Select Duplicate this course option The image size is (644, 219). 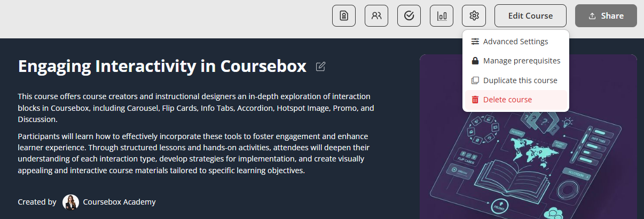pos(520,80)
